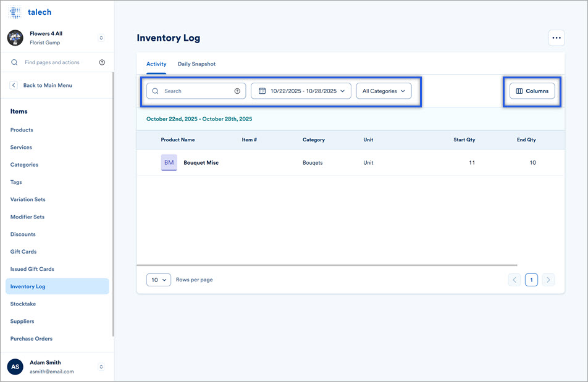Click the inventory Search input field
This screenshot has width=588, height=382.
tap(196, 91)
